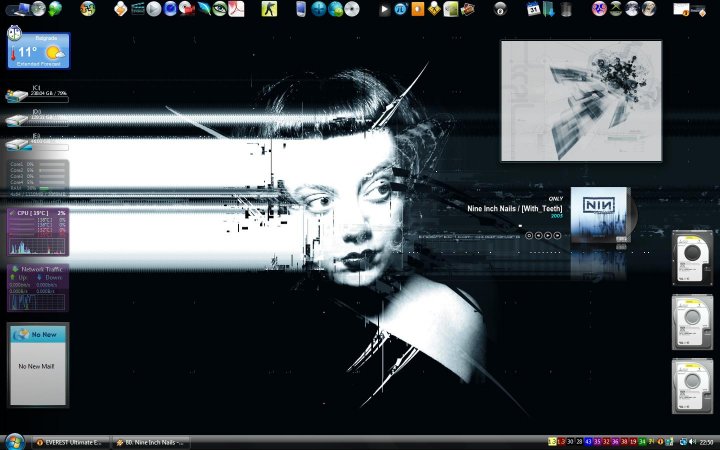This screenshot has width=720, height=450.
Task: Open the E:\ drive meter icon
Action: pos(17,145)
